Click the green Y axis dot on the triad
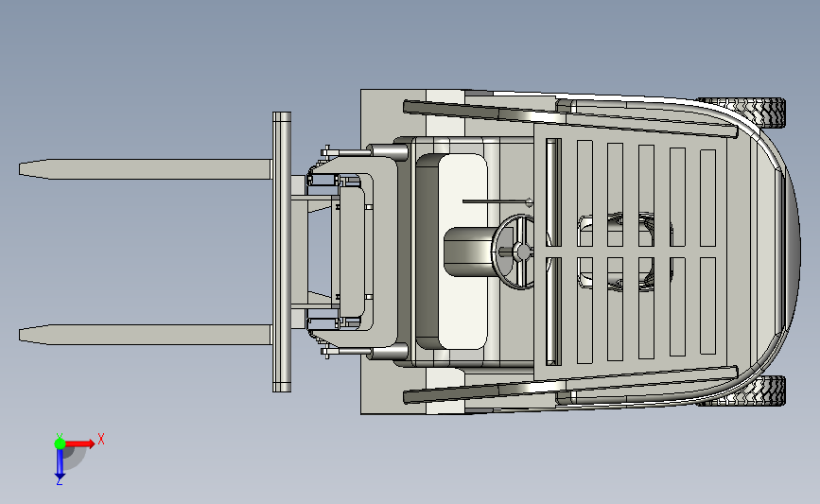The image size is (820, 504). (x=60, y=443)
